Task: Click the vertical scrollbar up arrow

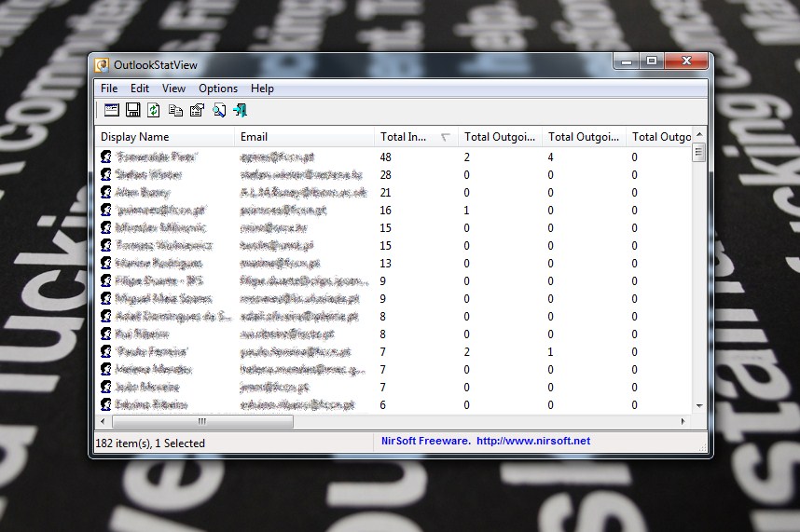Action: tap(699, 134)
